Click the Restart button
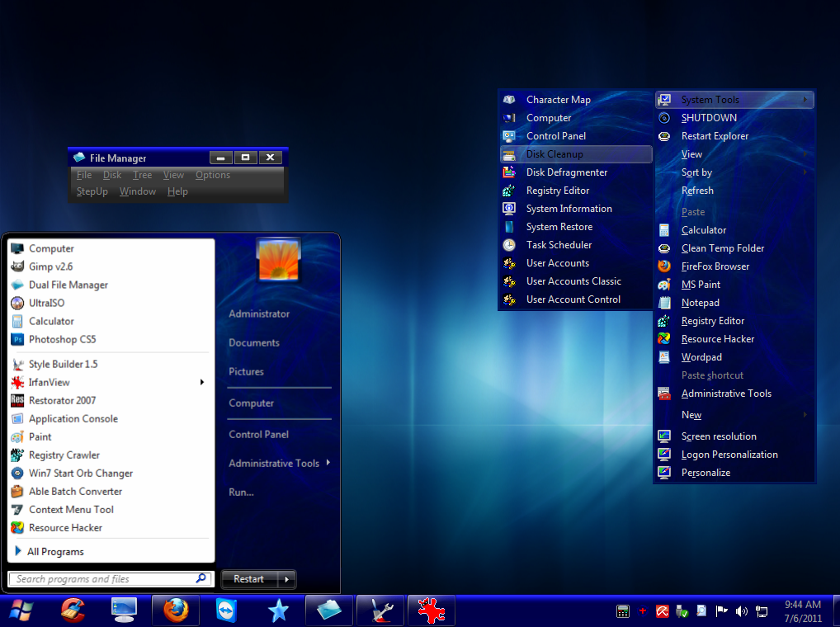Image resolution: width=840 pixels, height=627 pixels. tap(248, 579)
